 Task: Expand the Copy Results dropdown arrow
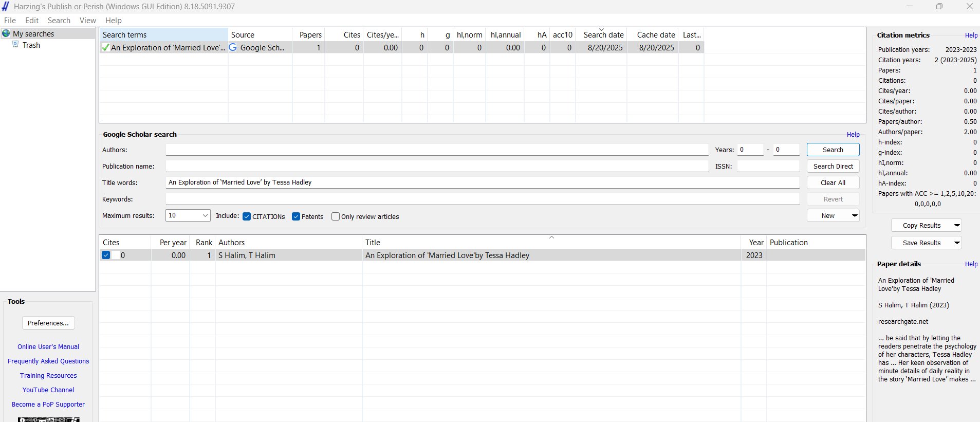tap(956, 225)
